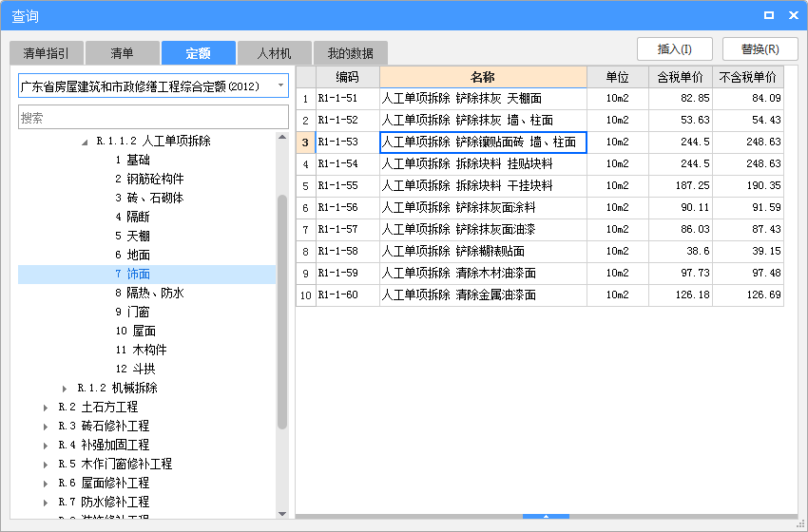The height and width of the screenshot is (532, 808).
Task: Select code cell R1-1-51
Action: (348, 99)
